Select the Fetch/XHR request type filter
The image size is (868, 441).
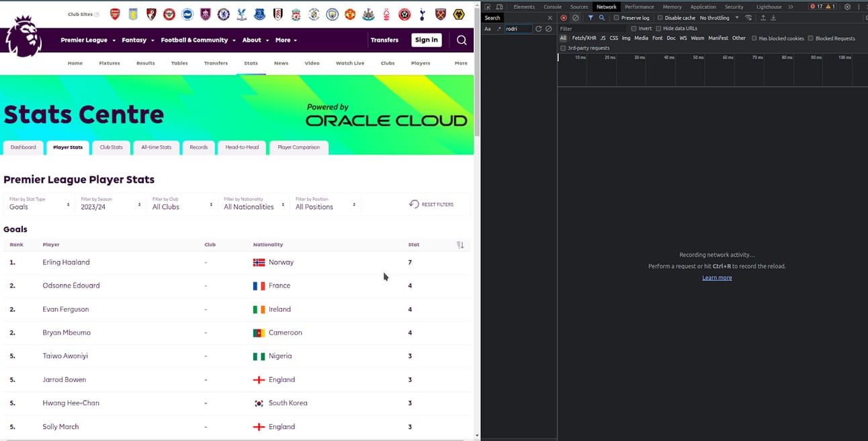(x=584, y=38)
